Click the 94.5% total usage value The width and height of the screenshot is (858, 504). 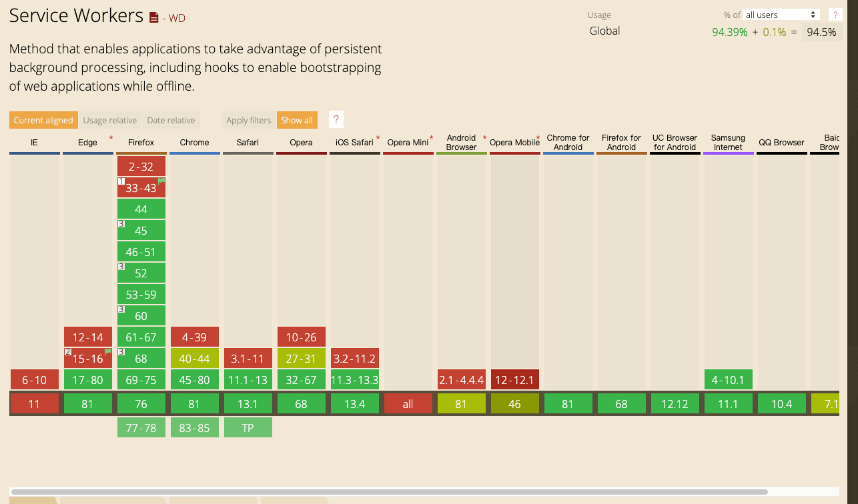[821, 31]
